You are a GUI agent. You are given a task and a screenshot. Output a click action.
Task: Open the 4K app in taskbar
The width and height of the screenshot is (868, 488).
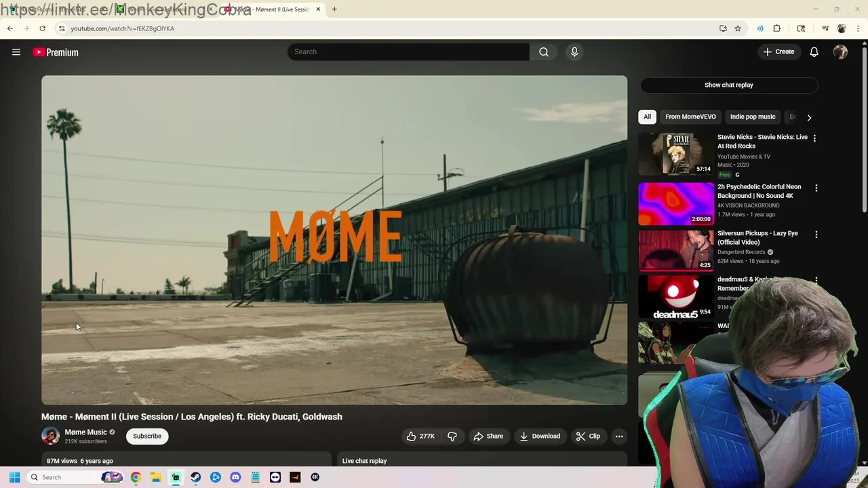[x=315, y=477]
